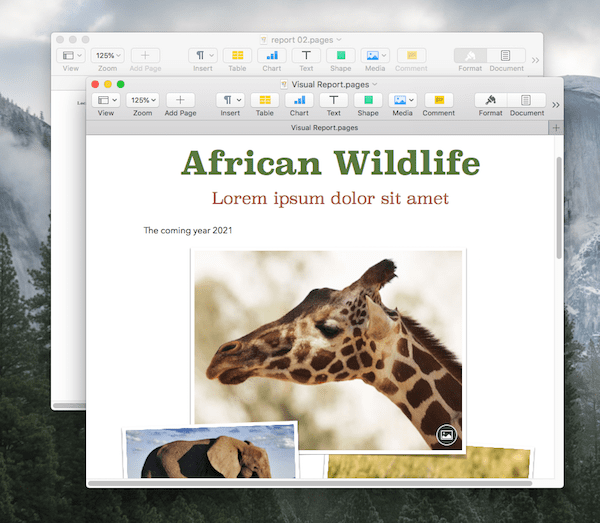Viewport: 600px width, 523px height.
Task: Click Add Page in the Visual Report window
Action: tap(180, 100)
